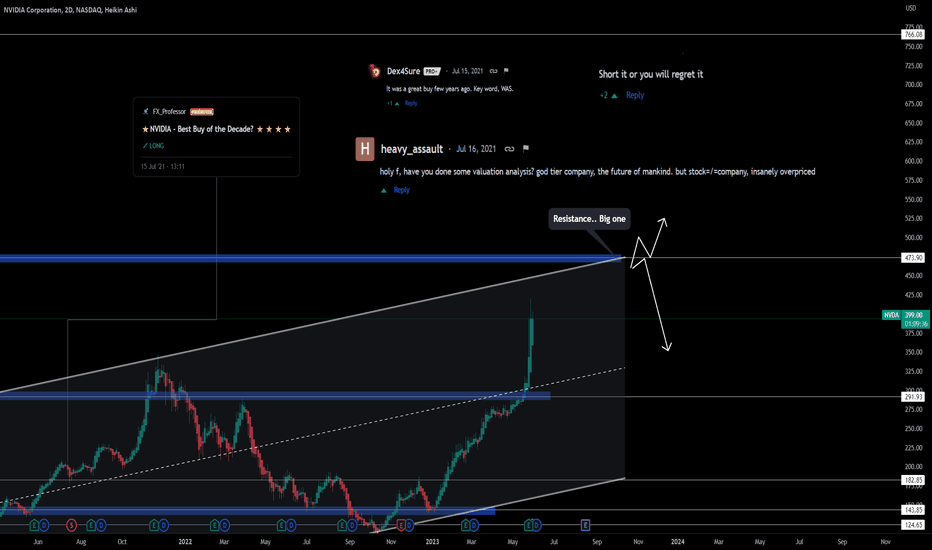Click the 182.85 price level label
The height and width of the screenshot is (550, 932).
pyautogui.click(x=913, y=480)
